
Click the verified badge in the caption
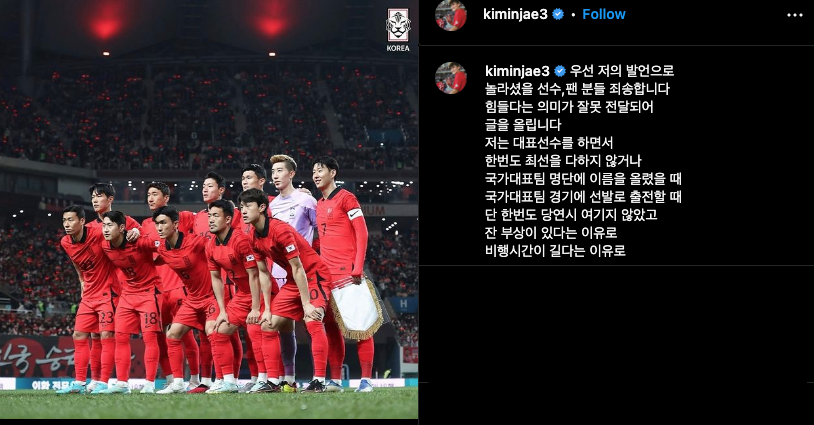coord(560,71)
